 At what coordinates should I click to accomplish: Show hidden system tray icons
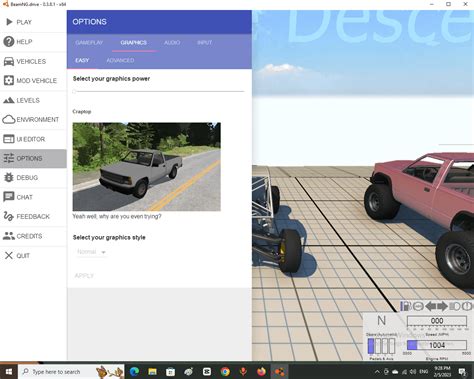[x=377, y=371]
